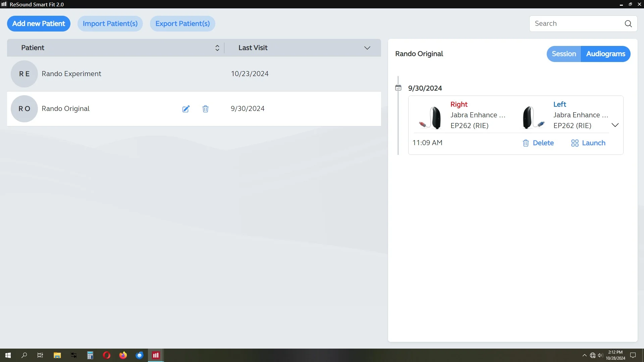This screenshot has height=362, width=644.
Task: Click Add new Patient button
Action: coord(39,24)
